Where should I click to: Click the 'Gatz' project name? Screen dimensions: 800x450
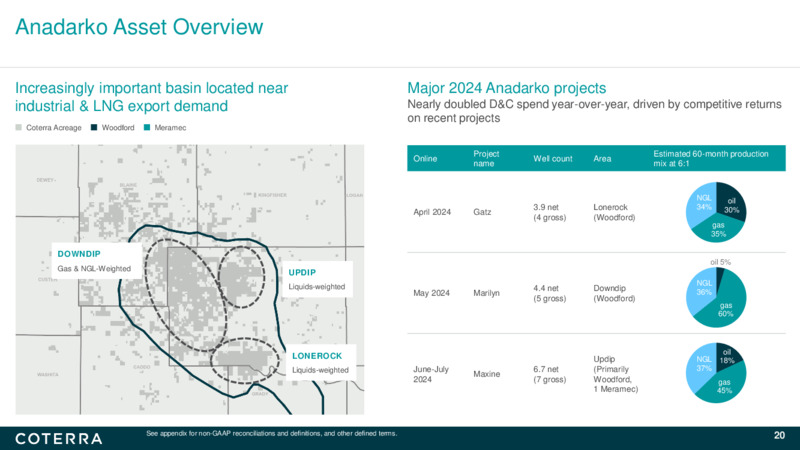tap(482, 212)
